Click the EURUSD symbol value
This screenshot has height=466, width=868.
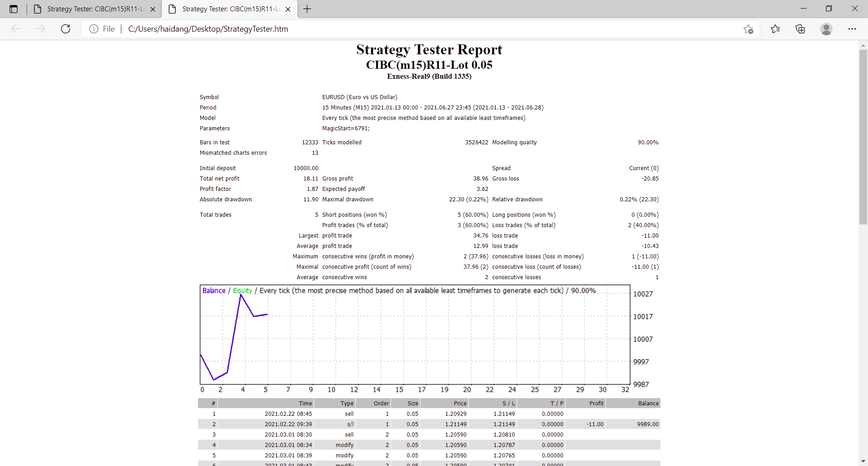coord(359,97)
